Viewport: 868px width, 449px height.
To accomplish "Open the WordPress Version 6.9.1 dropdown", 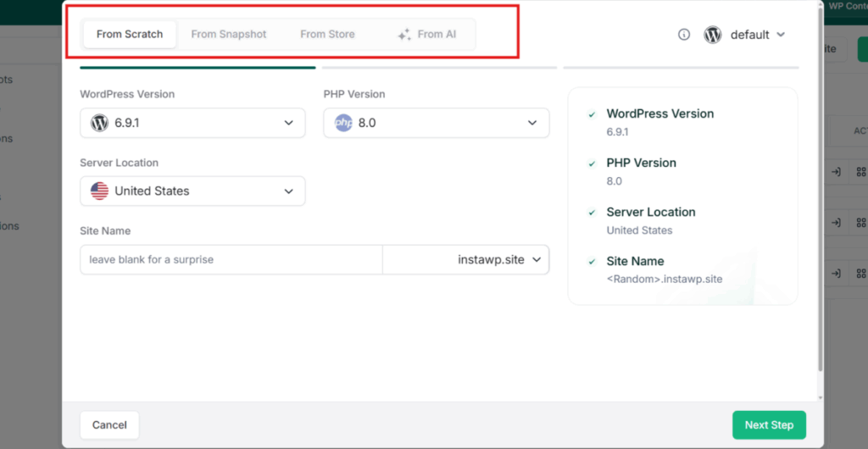I will [192, 123].
